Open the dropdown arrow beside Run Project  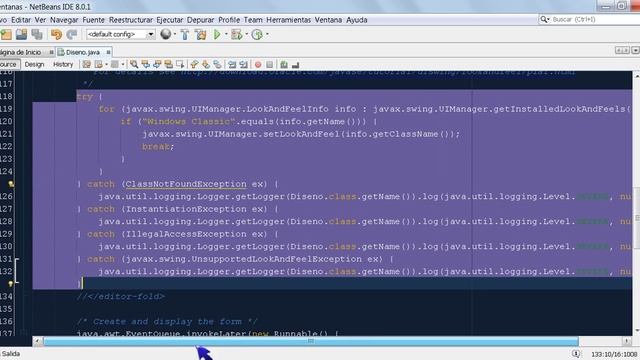[x=226, y=35]
